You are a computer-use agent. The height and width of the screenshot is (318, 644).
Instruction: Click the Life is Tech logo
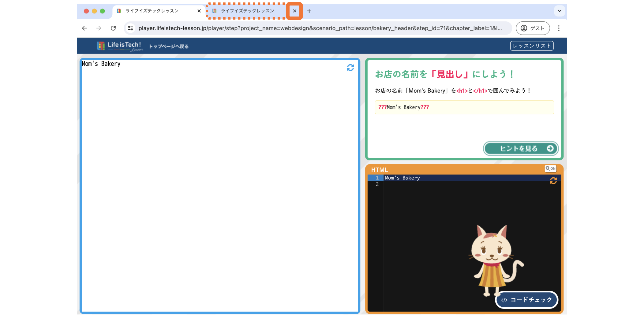[120, 46]
